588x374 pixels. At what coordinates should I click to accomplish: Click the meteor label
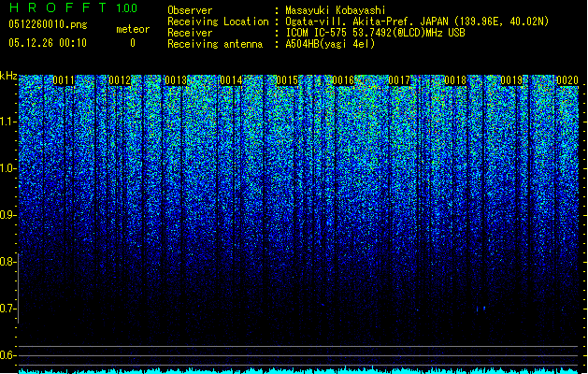tap(133, 29)
